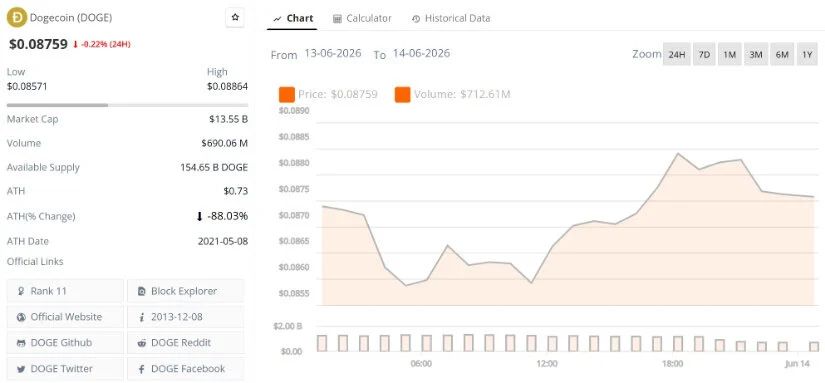Set chart zoom to 24H
The width and height of the screenshot is (825, 383).
pyautogui.click(x=677, y=54)
